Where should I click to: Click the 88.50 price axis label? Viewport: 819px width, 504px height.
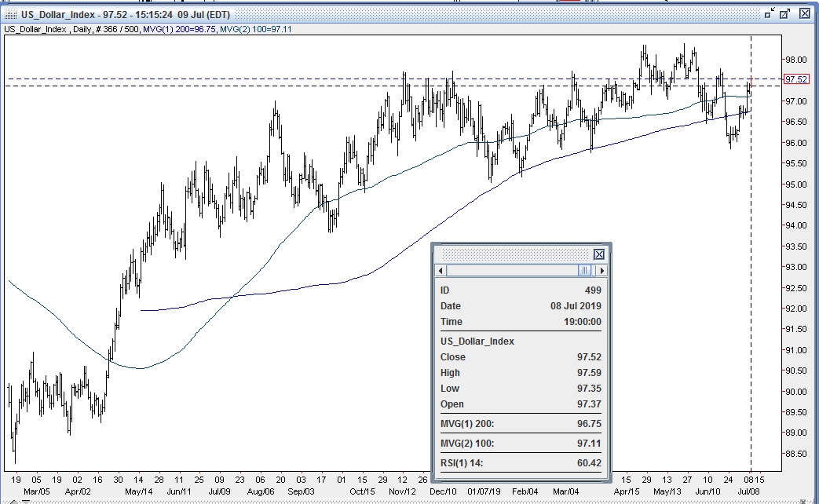(796, 454)
